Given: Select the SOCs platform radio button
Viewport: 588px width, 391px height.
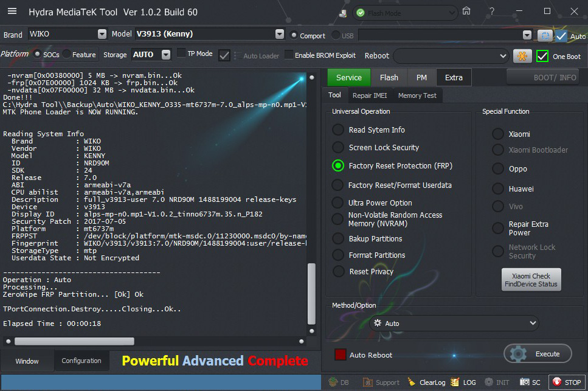Looking at the screenshot, I should 37,54.
